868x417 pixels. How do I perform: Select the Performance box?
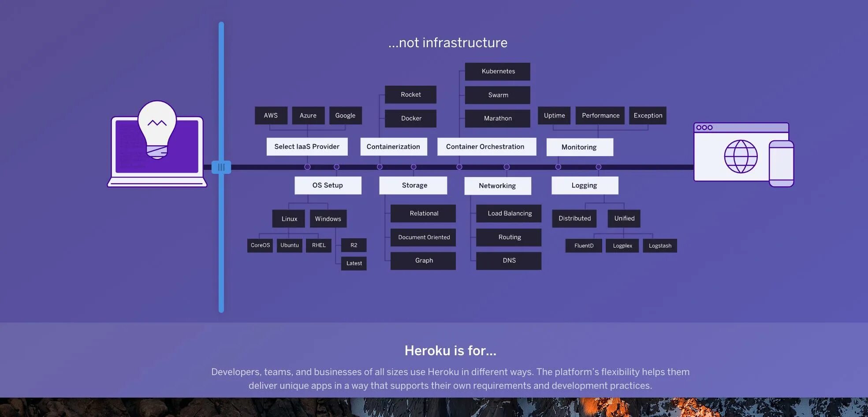[x=600, y=116]
